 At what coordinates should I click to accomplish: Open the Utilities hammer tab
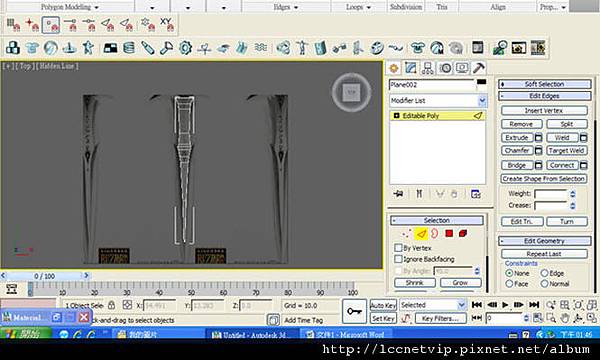pyautogui.click(x=479, y=68)
